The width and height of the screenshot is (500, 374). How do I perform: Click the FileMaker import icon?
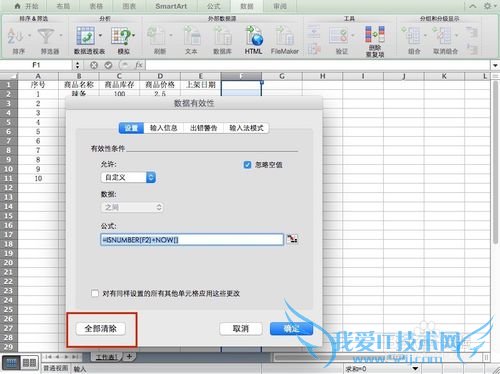[284, 36]
